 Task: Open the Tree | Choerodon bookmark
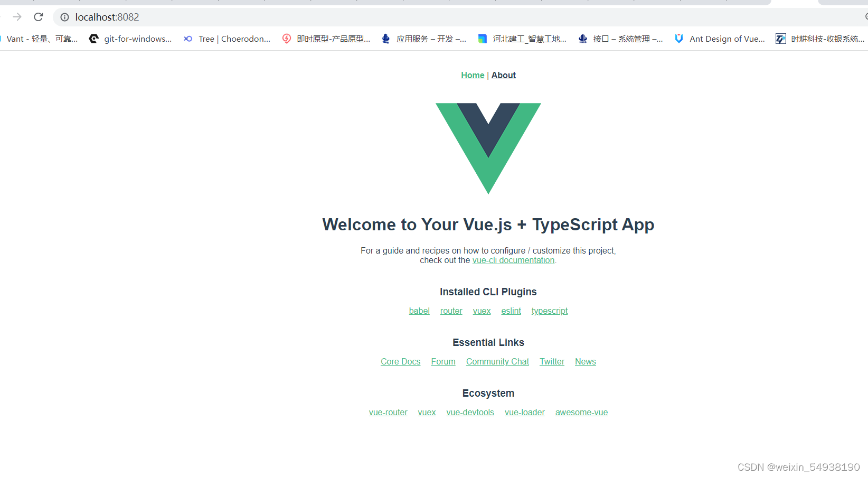pyautogui.click(x=227, y=39)
